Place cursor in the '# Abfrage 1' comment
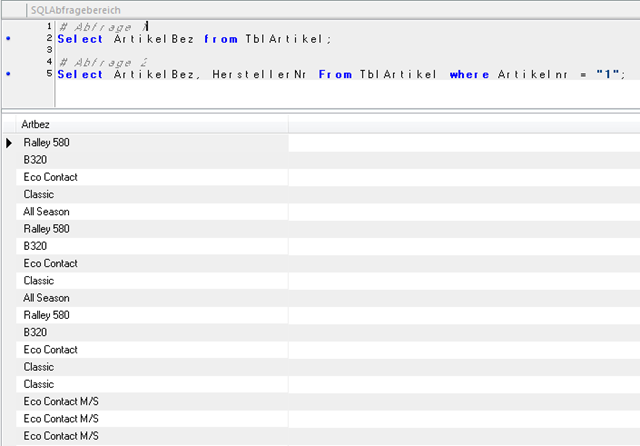 point(100,26)
